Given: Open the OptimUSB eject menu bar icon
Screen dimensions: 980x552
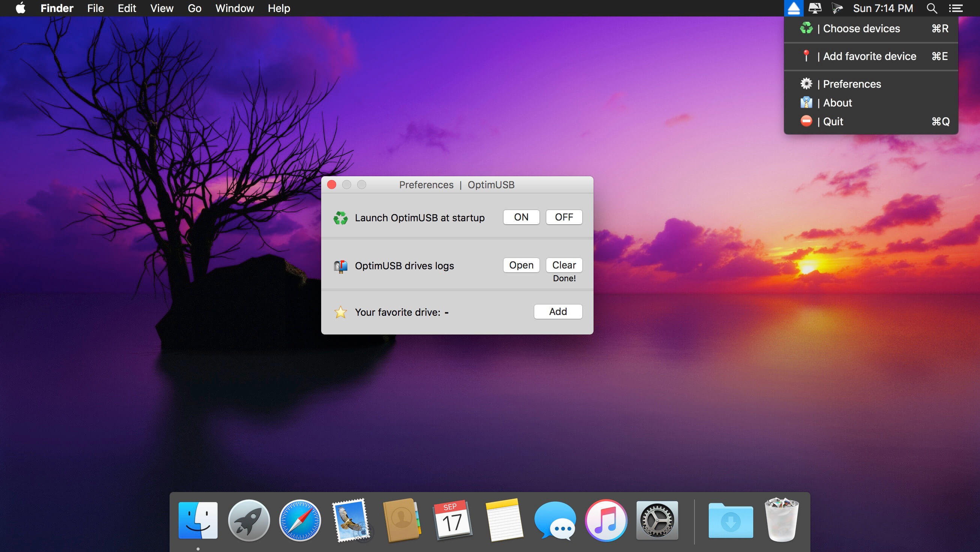Looking at the screenshot, I should (794, 8).
